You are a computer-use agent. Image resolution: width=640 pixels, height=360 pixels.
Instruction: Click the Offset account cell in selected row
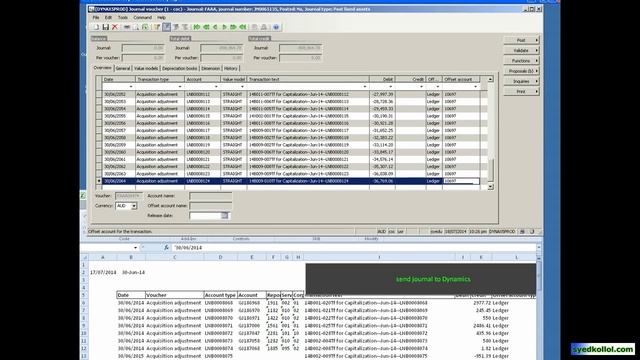461,181
